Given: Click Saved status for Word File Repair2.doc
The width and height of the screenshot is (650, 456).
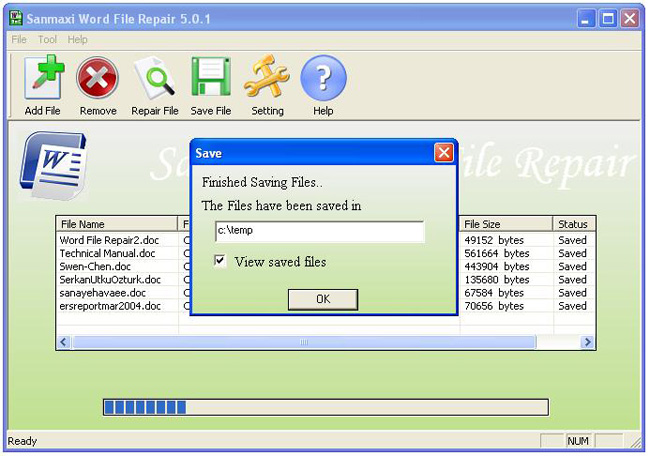Looking at the screenshot, I should click(x=572, y=240).
